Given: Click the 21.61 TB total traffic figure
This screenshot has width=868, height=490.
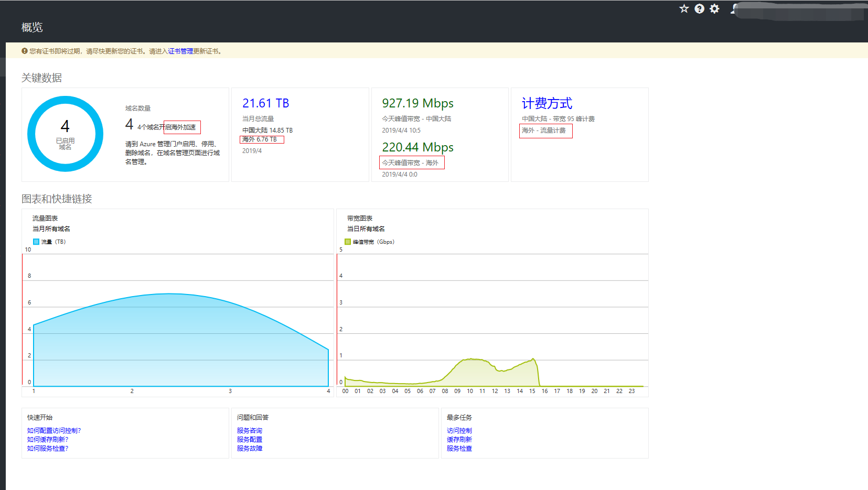Looking at the screenshot, I should click(266, 103).
